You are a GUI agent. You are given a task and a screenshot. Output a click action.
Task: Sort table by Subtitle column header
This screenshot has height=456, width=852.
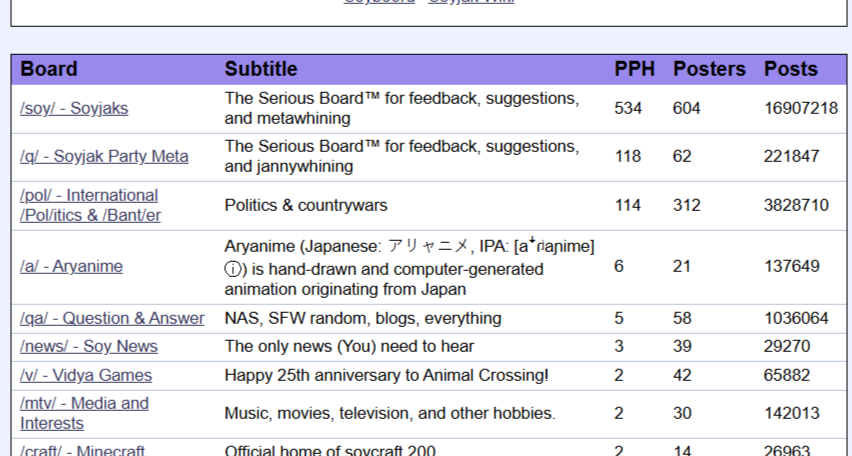261,69
